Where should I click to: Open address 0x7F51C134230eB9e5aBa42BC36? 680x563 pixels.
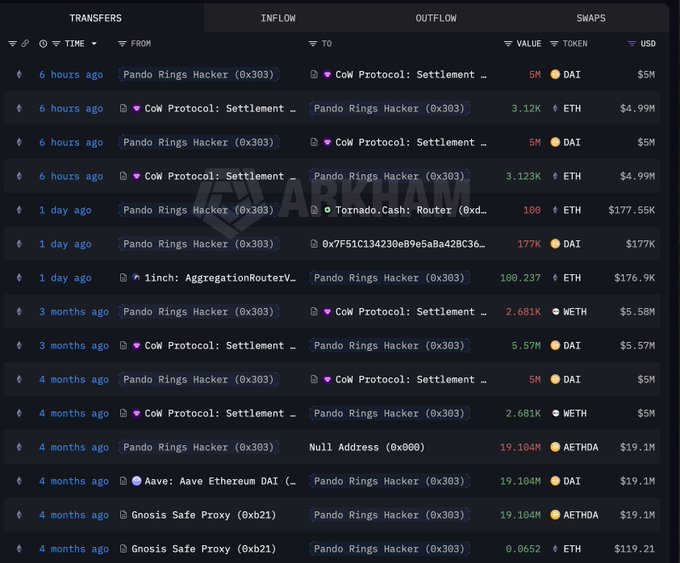(x=403, y=244)
